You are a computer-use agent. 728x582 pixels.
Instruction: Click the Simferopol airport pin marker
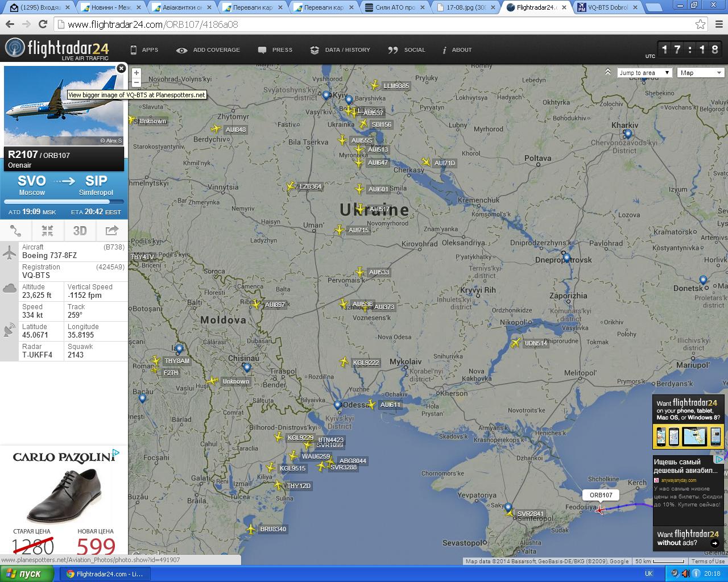(508, 506)
